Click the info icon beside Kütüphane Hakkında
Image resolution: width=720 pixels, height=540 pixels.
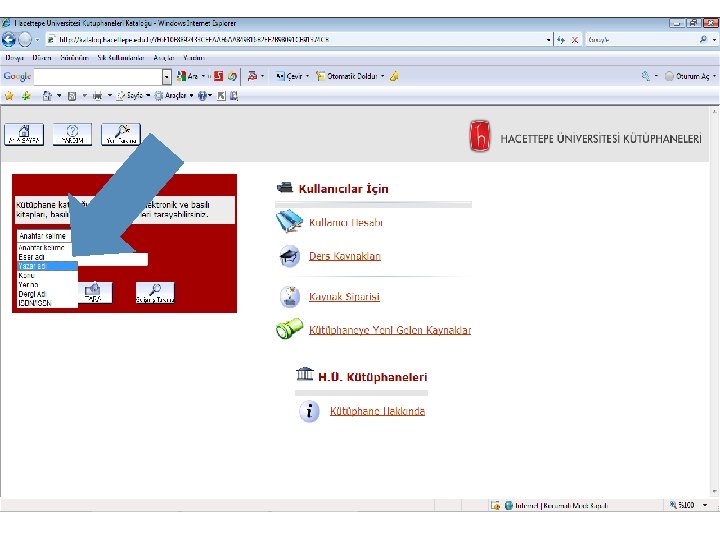(x=309, y=411)
